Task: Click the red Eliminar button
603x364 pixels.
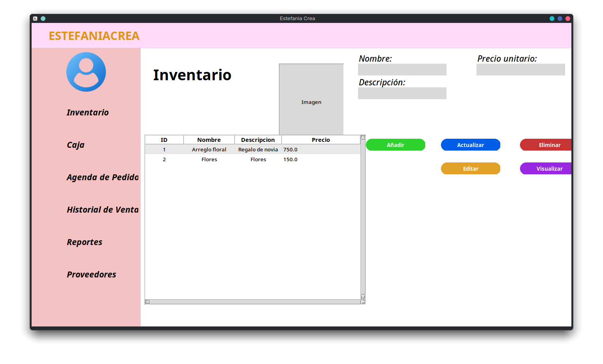Action: [x=546, y=145]
